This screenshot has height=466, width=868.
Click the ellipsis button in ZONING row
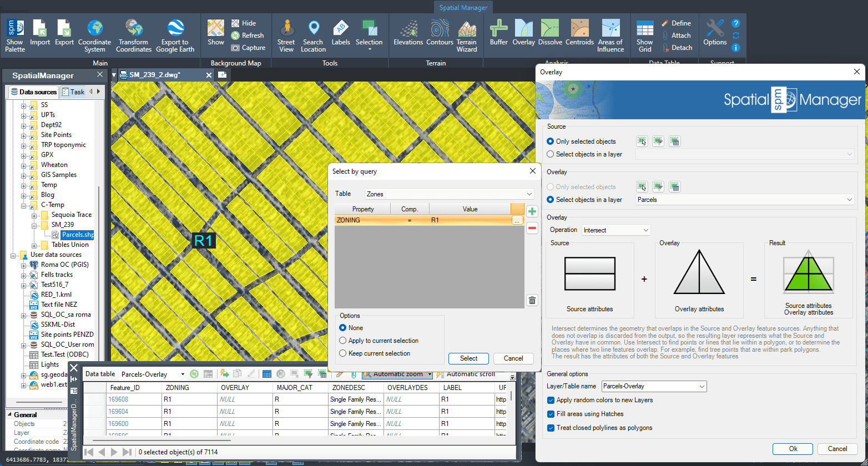click(x=517, y=220)
